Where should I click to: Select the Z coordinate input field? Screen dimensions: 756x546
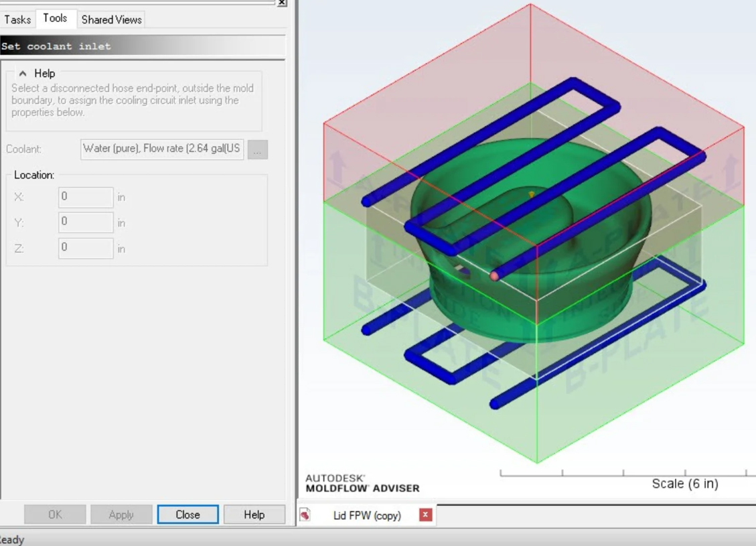point(86,248)
